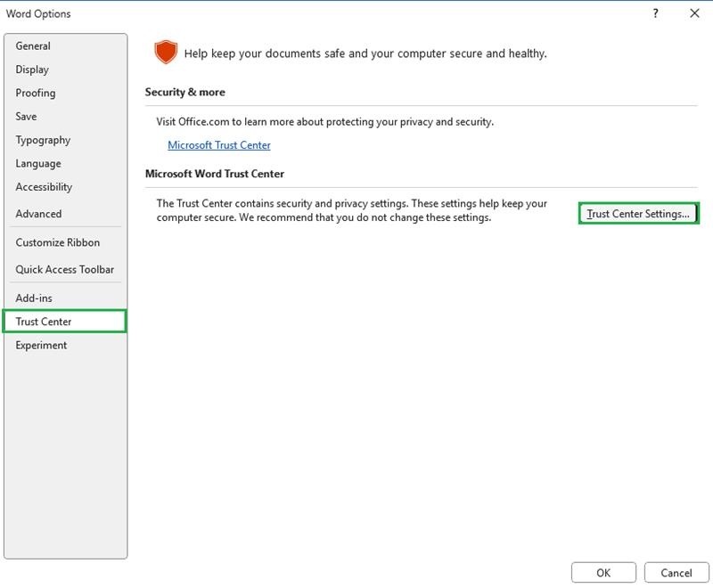Open the General options page
713x588 pixels.
click(36, 45)
